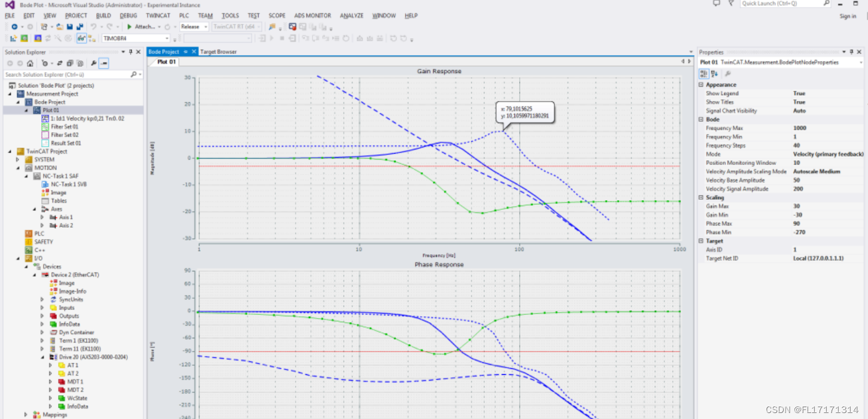Click the Alphabetical sort icon in Properties

714,74
